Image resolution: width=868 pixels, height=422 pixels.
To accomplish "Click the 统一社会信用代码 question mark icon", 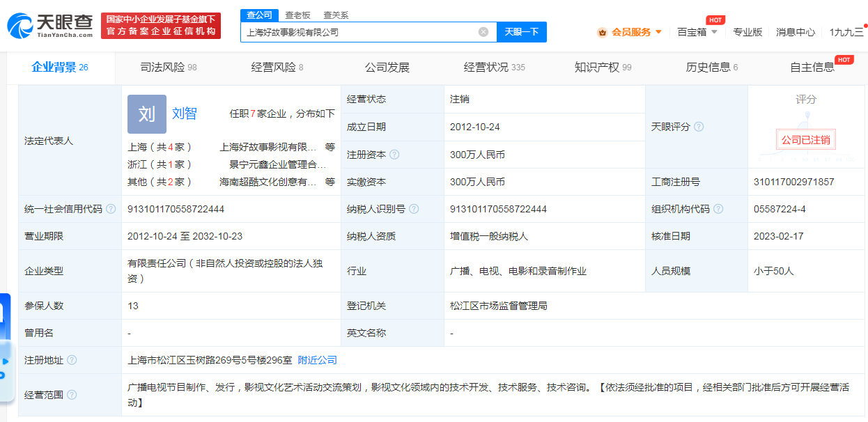I will tap(111, 209).
